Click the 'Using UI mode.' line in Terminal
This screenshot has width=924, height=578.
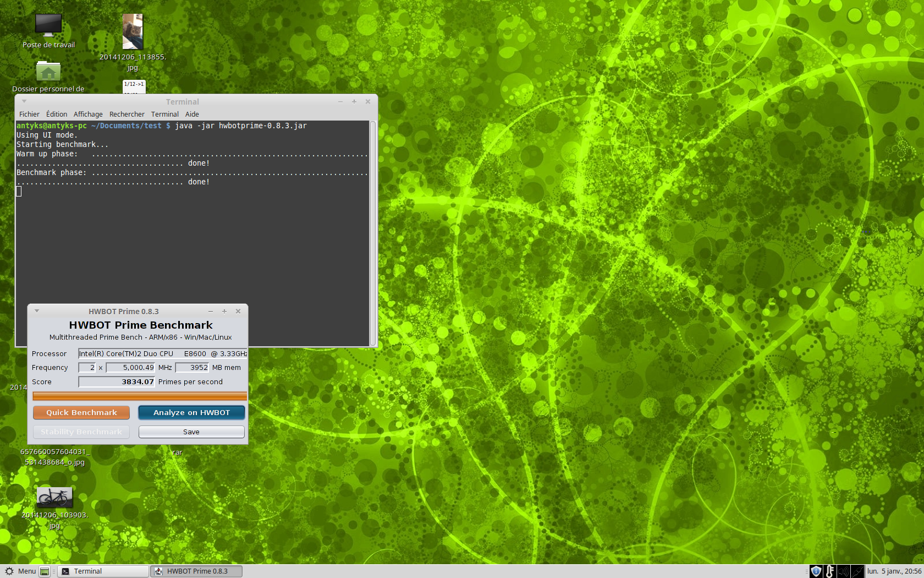47,135
